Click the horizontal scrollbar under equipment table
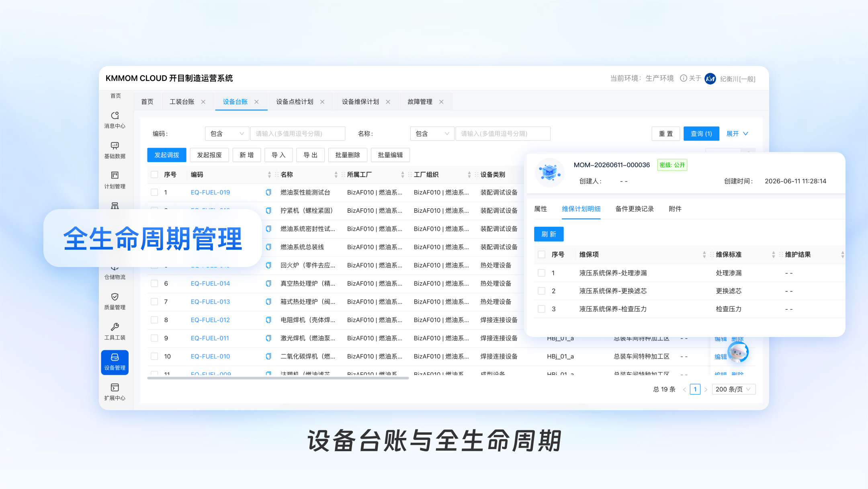 [x=278, y=378]
